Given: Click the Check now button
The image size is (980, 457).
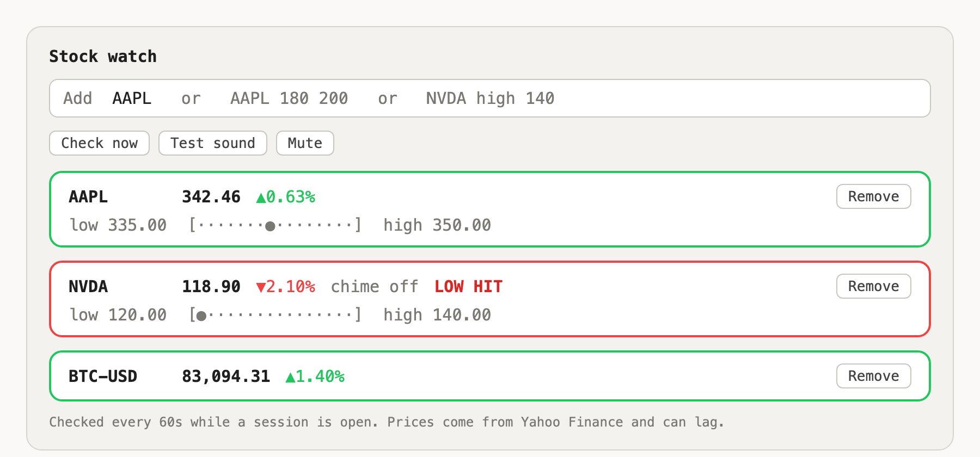Looking at the screenshot, I should [x=100, y=143].
